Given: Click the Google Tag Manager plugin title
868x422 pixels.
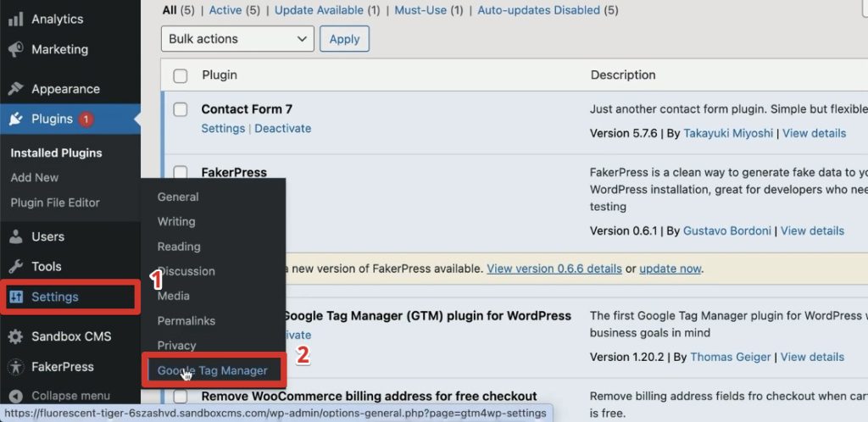Looking at the screenshot, I should [427, 316].
